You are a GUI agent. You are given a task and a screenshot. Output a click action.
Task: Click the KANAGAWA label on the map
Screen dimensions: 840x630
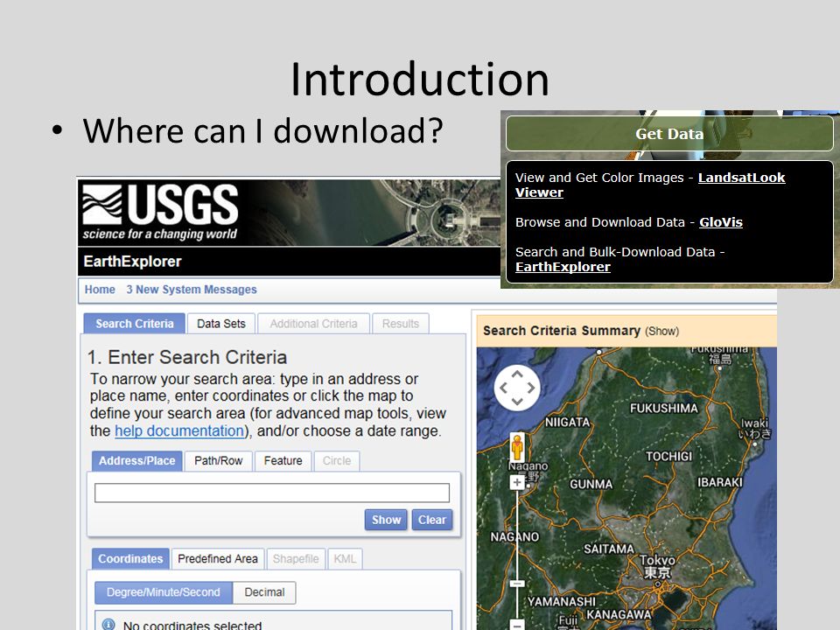(619, 614)
